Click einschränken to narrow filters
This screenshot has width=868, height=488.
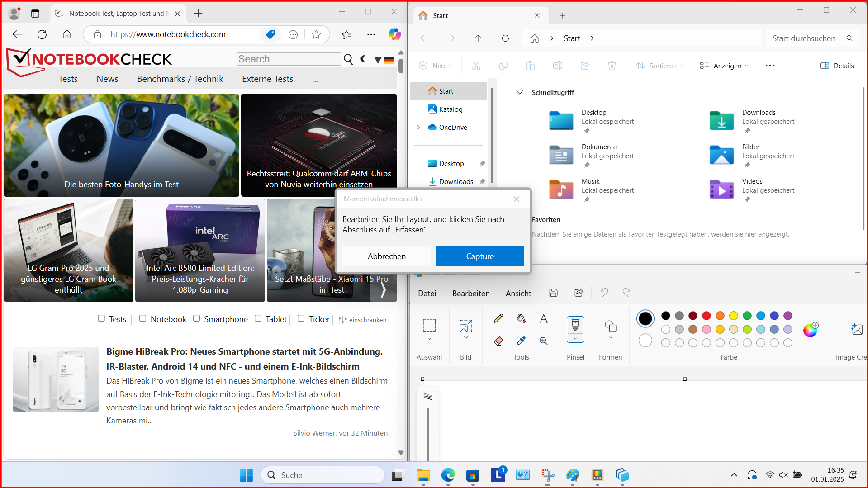pyautogui.click(x=362, y=320)
